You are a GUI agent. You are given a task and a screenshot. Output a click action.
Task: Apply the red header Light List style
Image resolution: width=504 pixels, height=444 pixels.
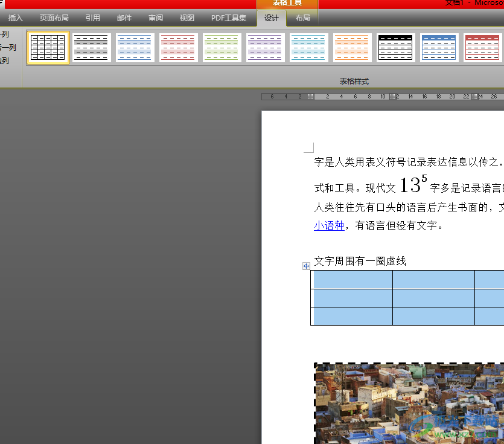click(482, 48)
